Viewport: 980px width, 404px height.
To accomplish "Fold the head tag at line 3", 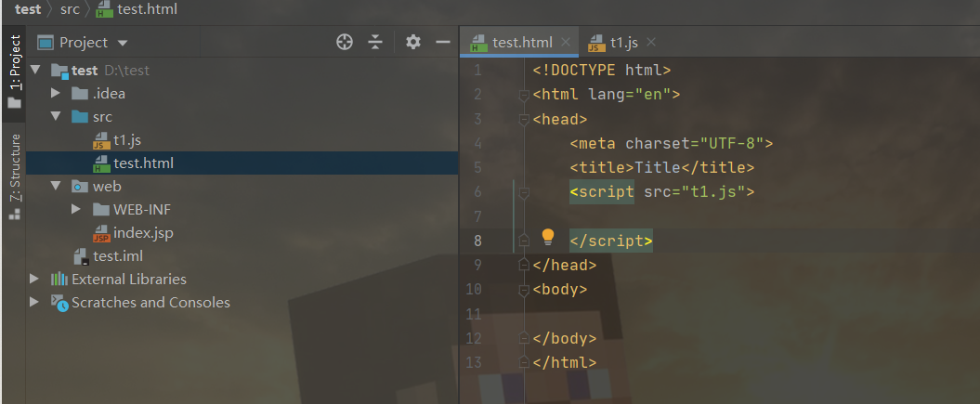I will pyautogui.click(x=525, y=119).
